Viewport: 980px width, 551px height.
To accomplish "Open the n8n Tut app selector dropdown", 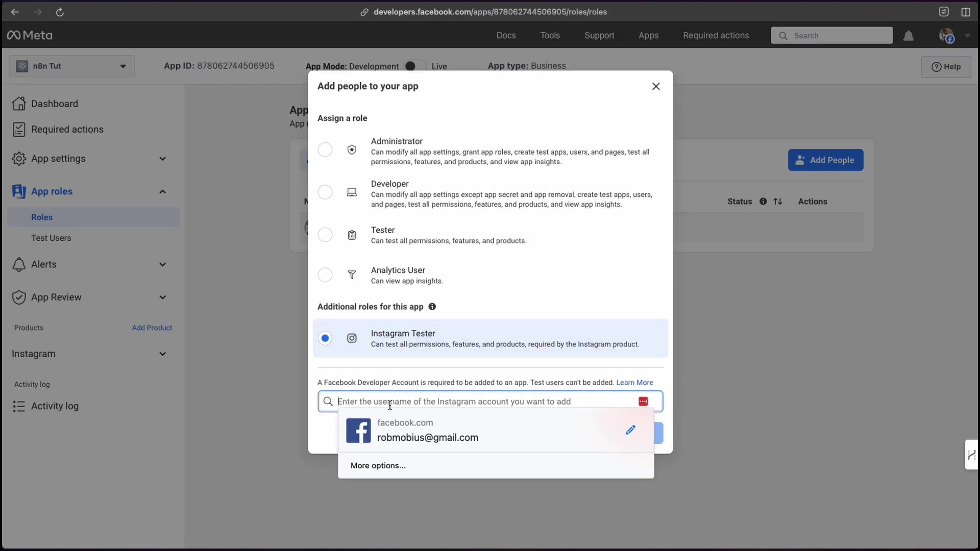I will pyautogui.click(x=72, y=66).
